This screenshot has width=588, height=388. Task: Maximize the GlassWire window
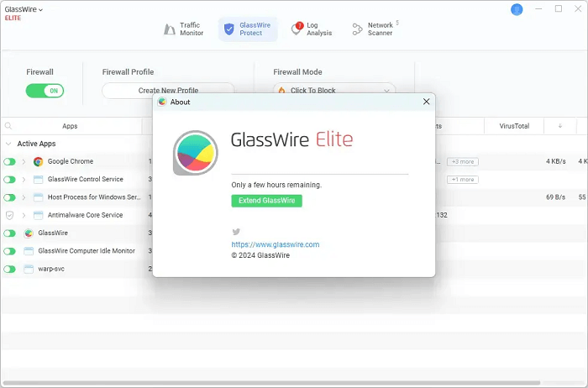559,8
